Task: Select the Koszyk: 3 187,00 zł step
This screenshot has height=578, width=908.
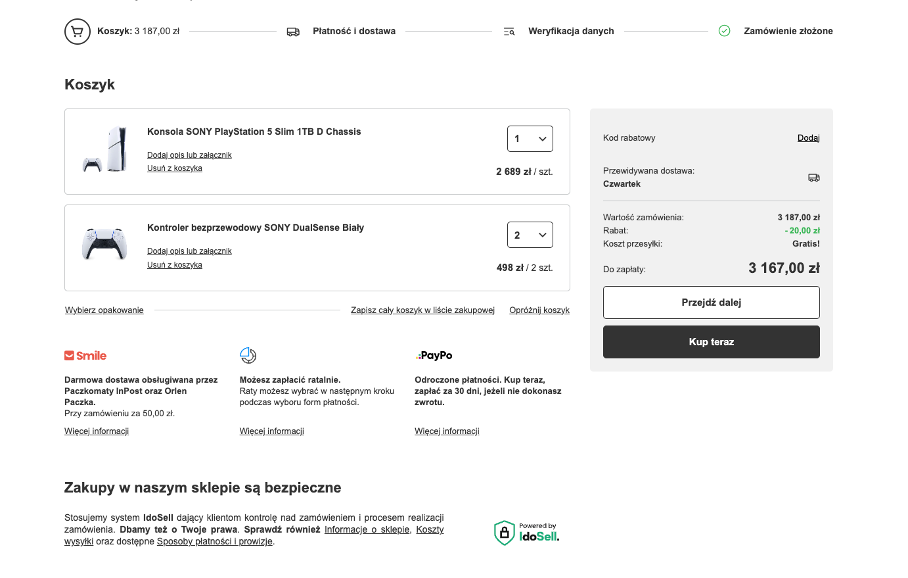Action: click(138, 31)
